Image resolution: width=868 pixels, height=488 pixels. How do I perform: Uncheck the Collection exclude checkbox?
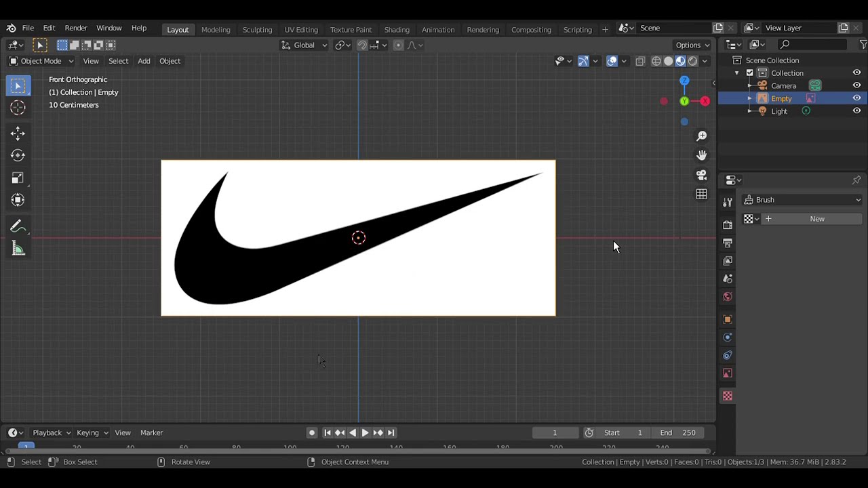click(x=750, y=73)
